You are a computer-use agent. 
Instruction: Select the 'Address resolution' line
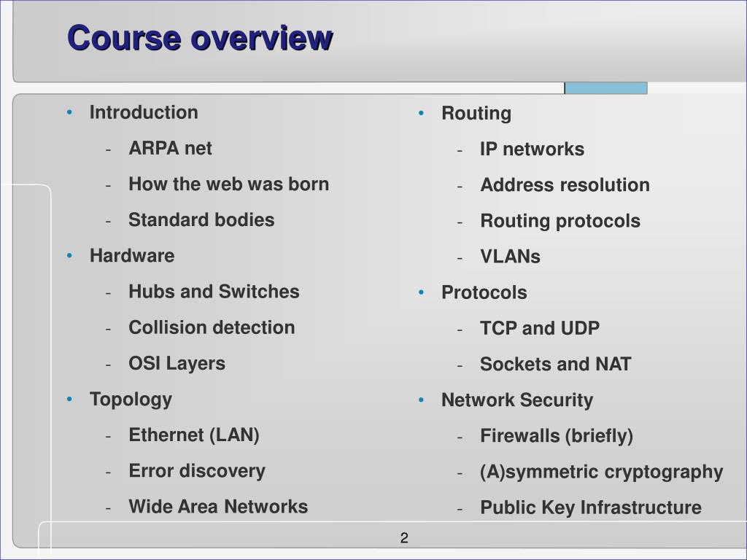[x=565, y=184]
